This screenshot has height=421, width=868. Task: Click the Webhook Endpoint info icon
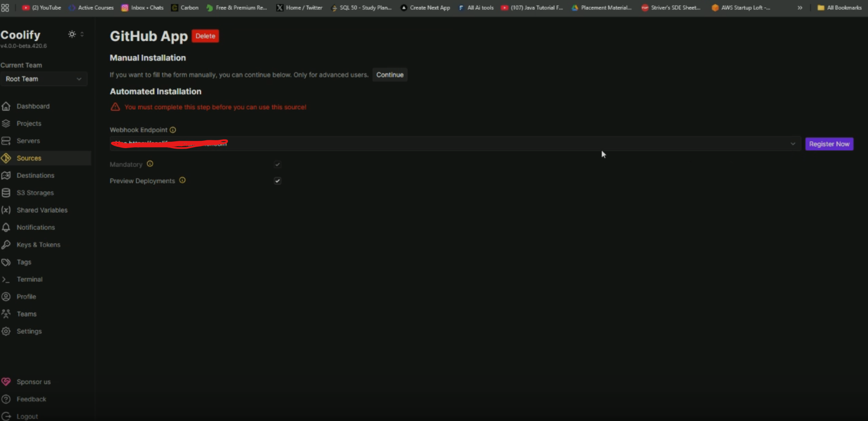(173, 130)
